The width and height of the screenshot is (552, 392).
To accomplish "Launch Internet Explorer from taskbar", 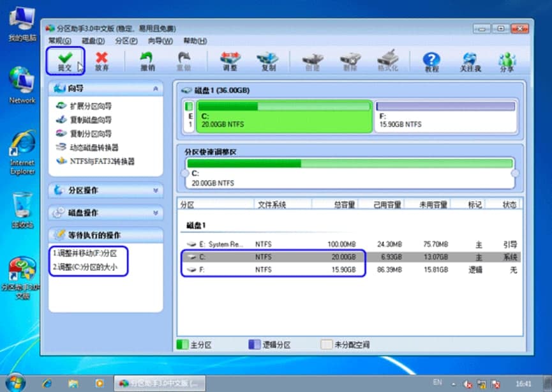I will (47, 383).
